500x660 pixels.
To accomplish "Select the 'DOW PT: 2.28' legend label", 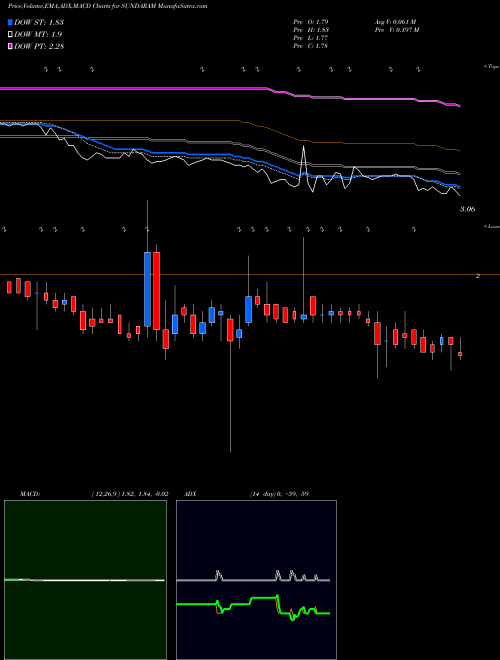I will [x=39, y=46].
